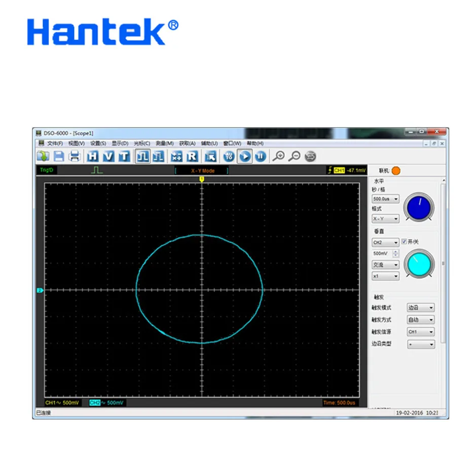The height and width of the screenshot is (476, 476).
Task: Select the first pulse waveform toolbar icon
Action: [142, 156]
